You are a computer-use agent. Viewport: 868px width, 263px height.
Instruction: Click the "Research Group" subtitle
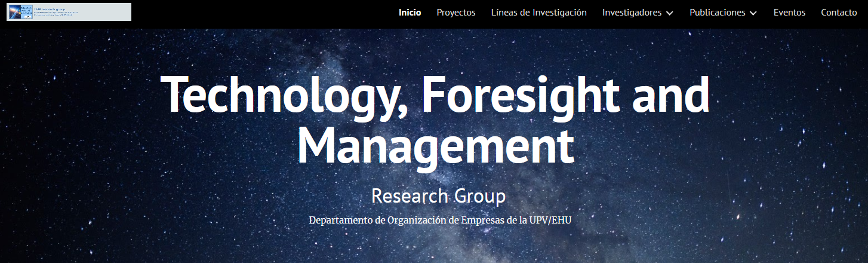(x=438, y=195)
